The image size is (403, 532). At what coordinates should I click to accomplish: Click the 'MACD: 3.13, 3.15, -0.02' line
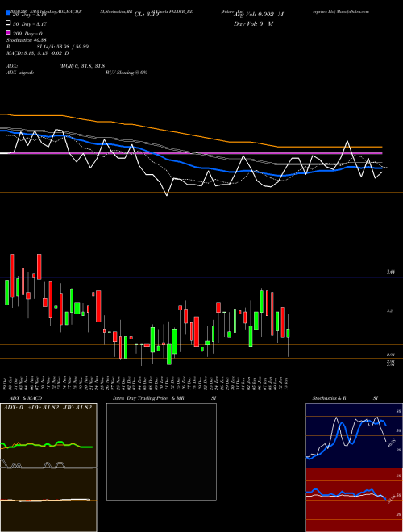pyautogui.click(x=38, y=53)
